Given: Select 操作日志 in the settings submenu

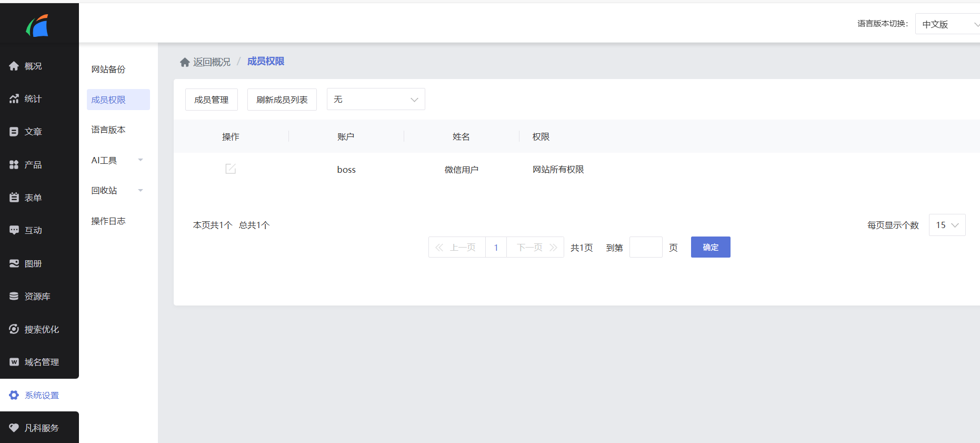Looking at the screenshot, I should (x=108, y=221).
